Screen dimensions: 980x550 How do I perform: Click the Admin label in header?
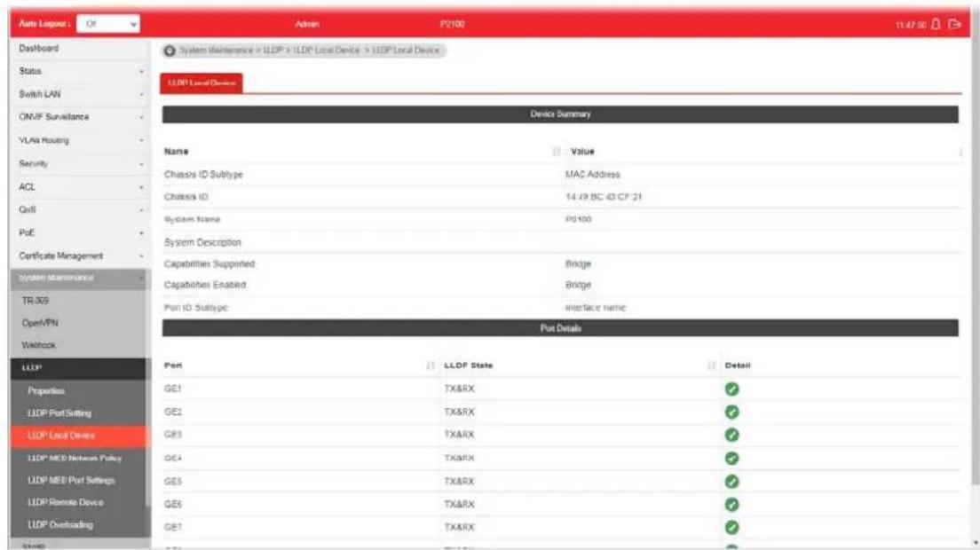click(x=307, y=24)
